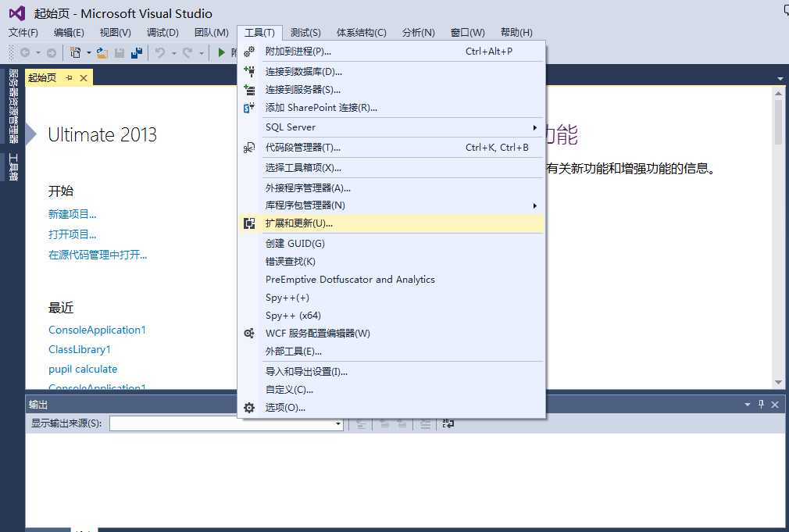Open recent project pupil calculate
The width and height of the screenshot is (789, 532).
(83, 369)
